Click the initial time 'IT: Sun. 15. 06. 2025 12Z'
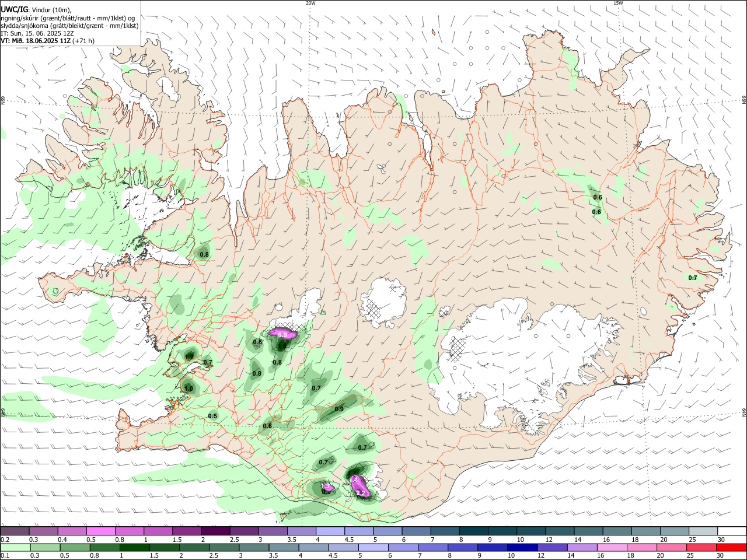The image size is (747, 560). pos(36,33)
